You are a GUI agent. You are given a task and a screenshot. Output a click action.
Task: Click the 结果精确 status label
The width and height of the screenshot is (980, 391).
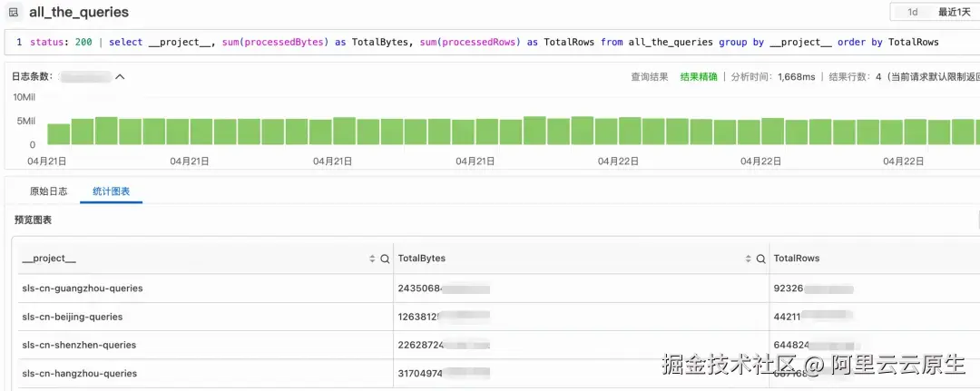[x=699, y=77]
